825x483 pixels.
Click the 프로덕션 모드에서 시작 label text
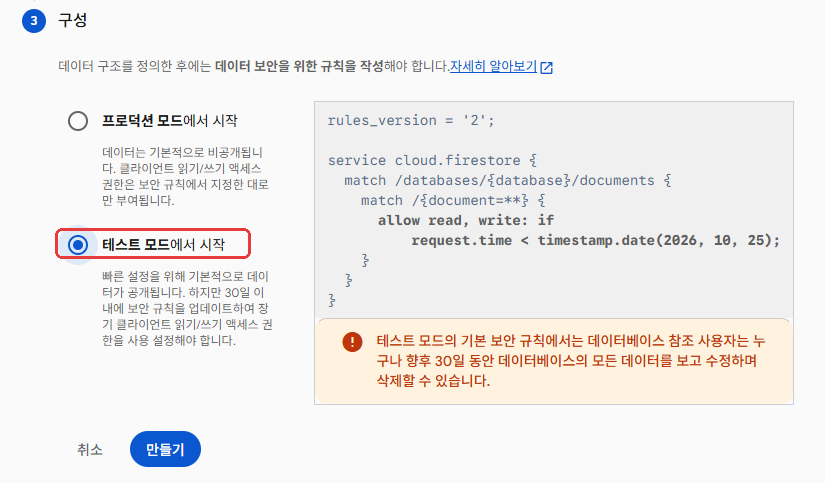coord(169,120)
